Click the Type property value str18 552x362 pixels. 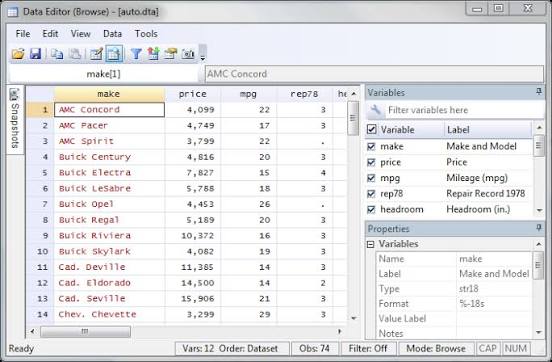pos(469,289)
